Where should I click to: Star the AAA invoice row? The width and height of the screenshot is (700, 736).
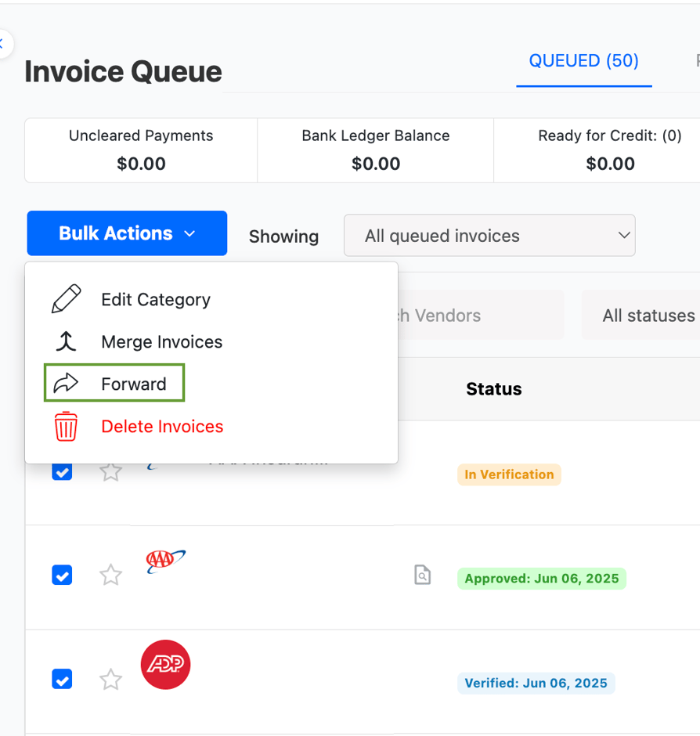point(110,575)
